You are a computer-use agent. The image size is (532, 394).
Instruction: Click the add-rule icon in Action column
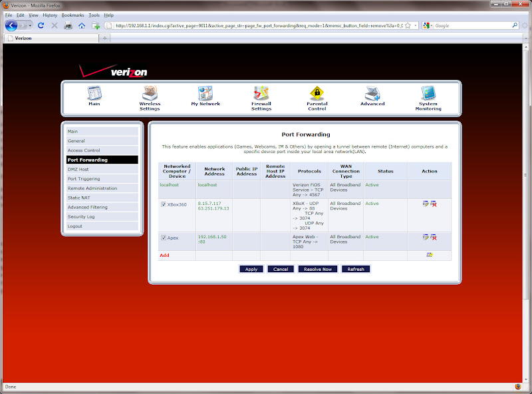pos(430,255)
